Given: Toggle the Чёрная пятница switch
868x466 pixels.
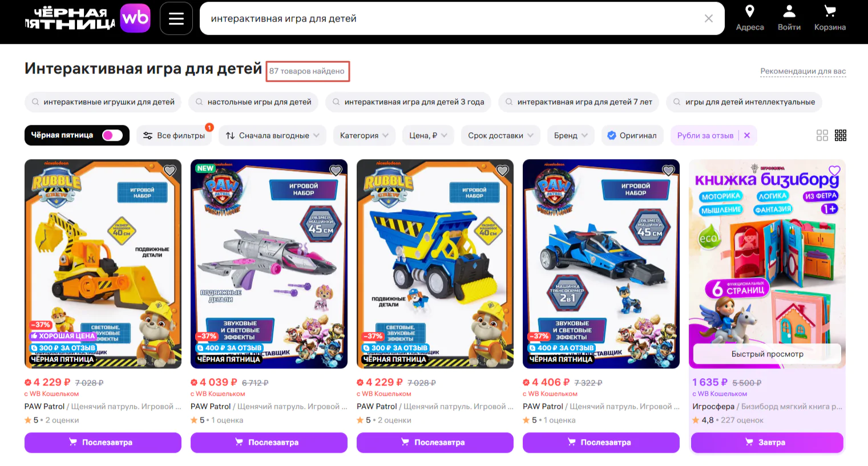Looking at the screenshot, I should (x=112, y=135).
